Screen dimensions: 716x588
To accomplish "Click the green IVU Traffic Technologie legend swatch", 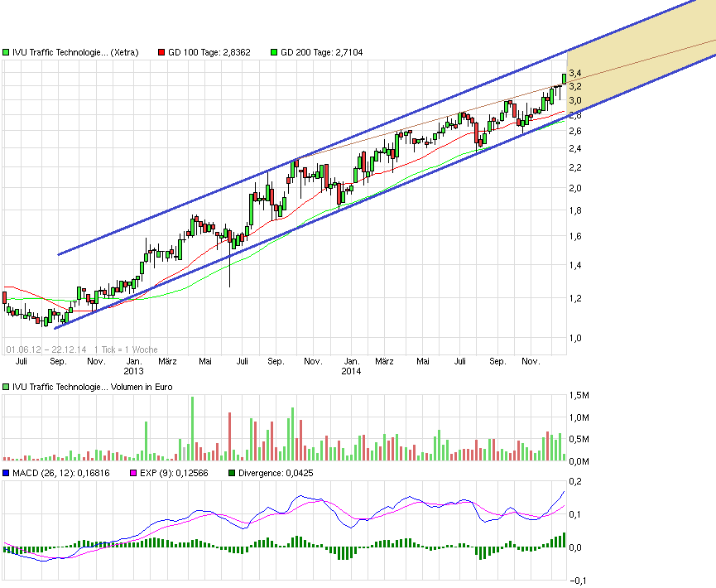I will click(6, 52).
